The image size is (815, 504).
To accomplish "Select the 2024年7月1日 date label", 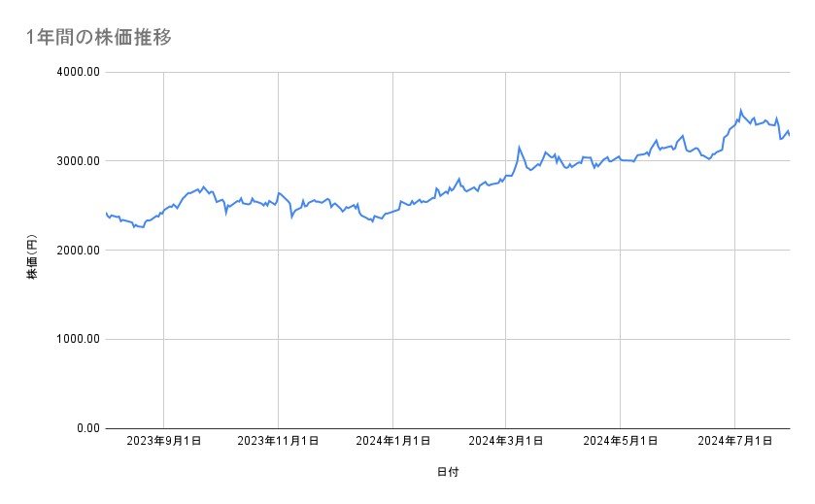I will tap(734, 442).
